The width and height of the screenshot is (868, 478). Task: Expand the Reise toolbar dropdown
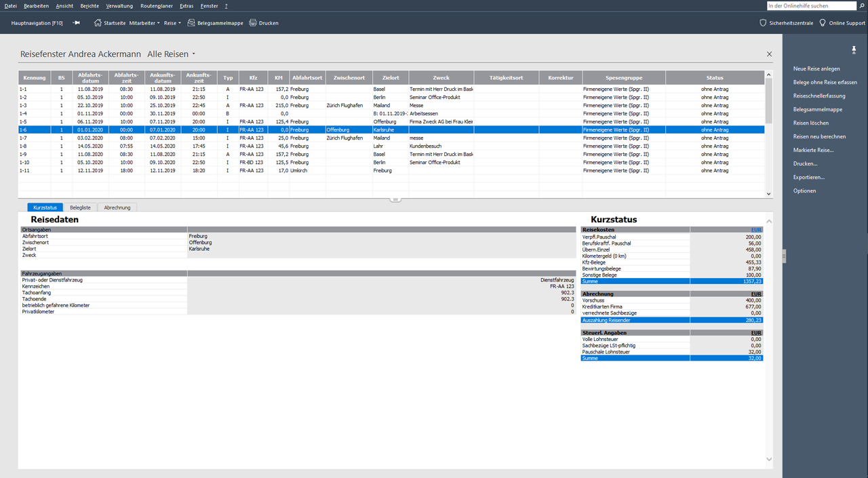(172, 23)
